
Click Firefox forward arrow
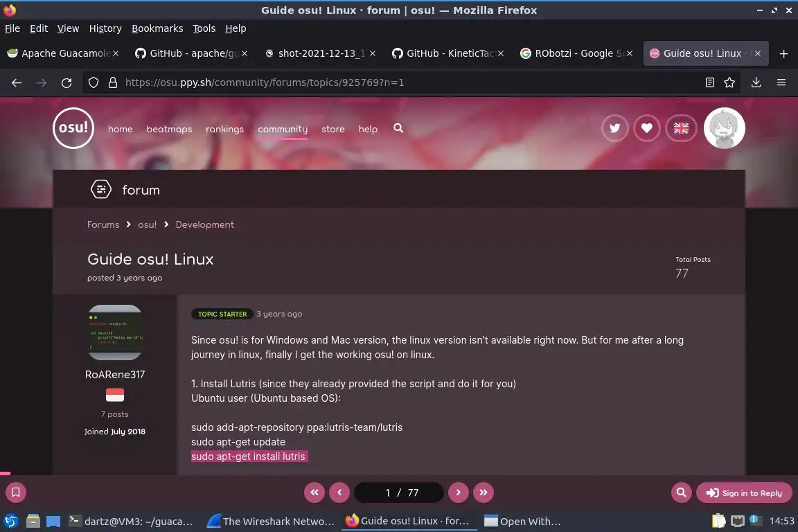coord(42,82)
